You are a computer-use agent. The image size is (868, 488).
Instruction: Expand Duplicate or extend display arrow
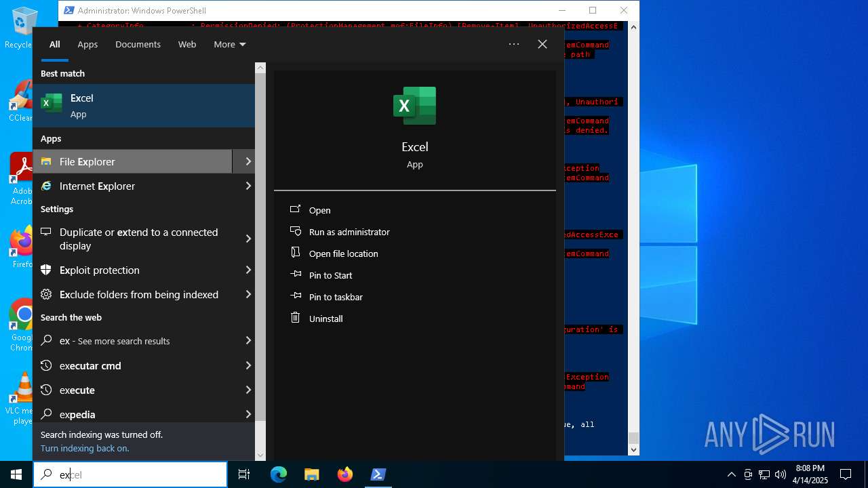tap(248, 239)
